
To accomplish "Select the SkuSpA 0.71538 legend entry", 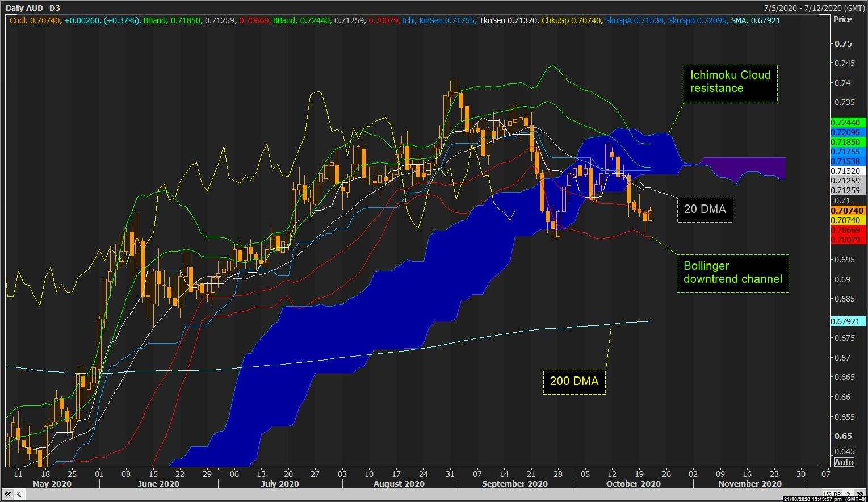I will [x=634, y=20].
